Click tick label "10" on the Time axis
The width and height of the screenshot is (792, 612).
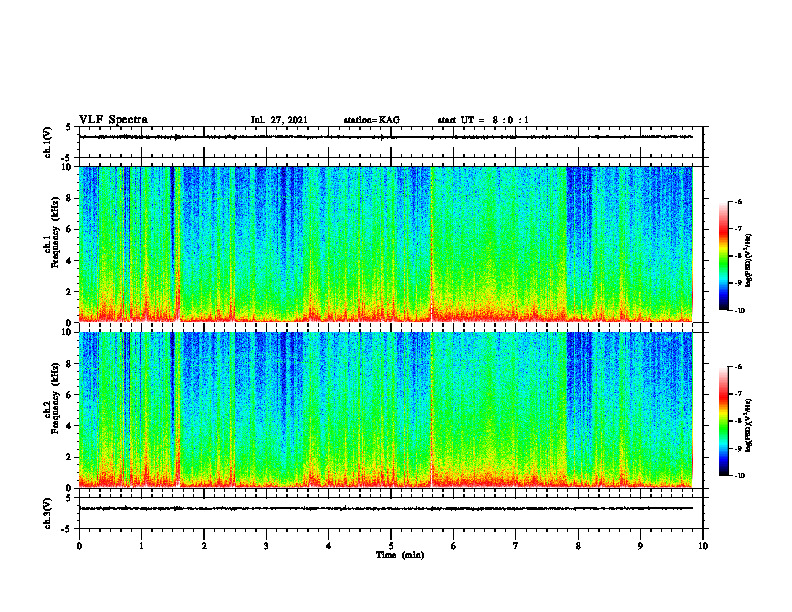[x=703, y=546]
